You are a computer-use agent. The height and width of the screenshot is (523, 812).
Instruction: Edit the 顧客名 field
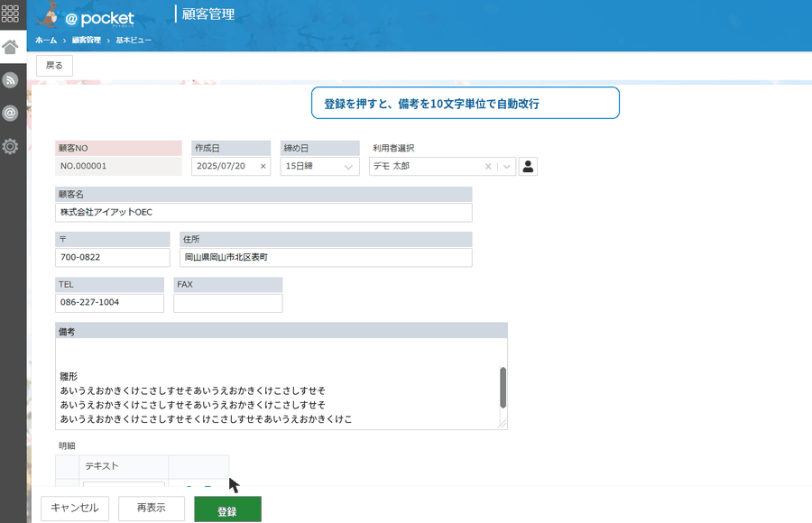pos(263,212)
